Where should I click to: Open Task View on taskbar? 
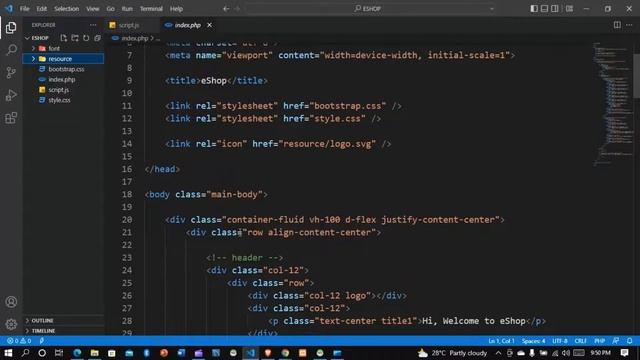[59, 353]
